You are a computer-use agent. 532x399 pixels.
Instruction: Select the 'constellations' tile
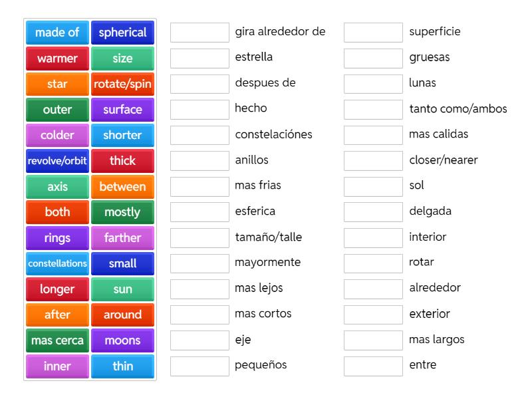click(x=57, y=263)
